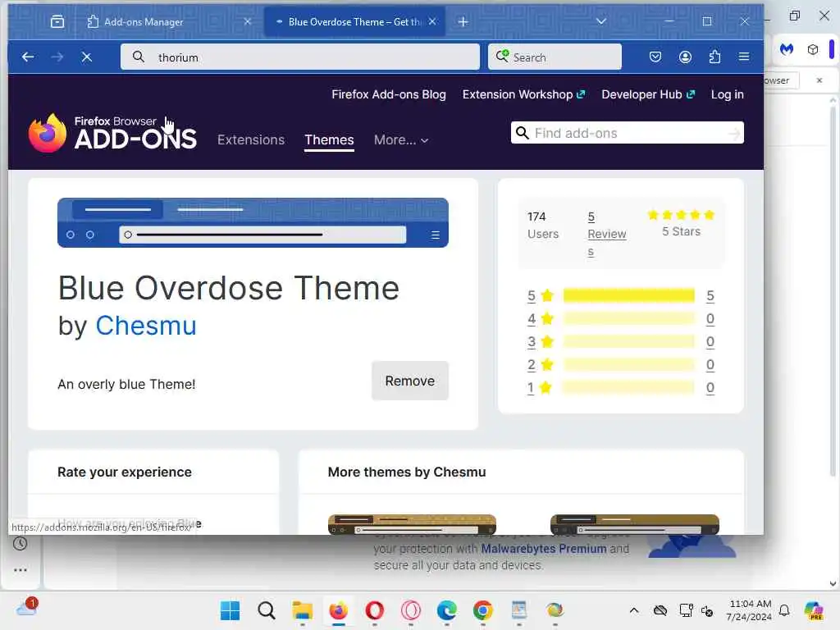
Task: Open the Firefox hamburger application menu
Action: click(x=743, y=57)
